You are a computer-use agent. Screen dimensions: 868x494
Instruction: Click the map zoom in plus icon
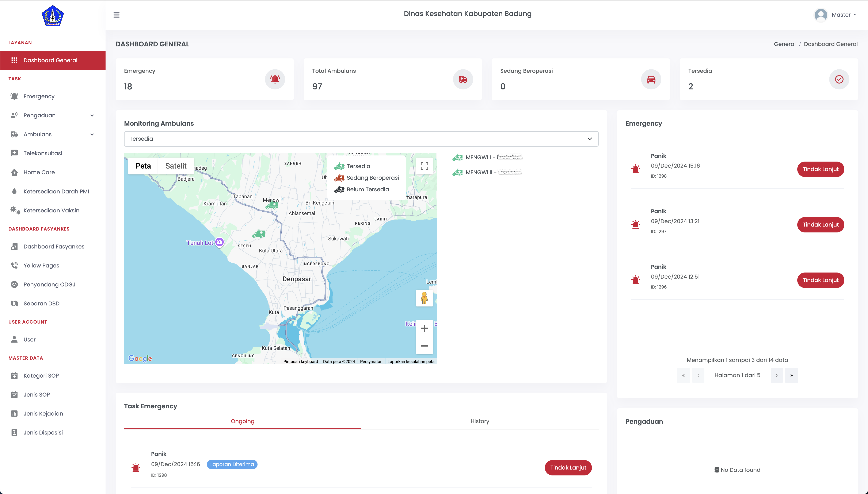click(x=424, y=328)
